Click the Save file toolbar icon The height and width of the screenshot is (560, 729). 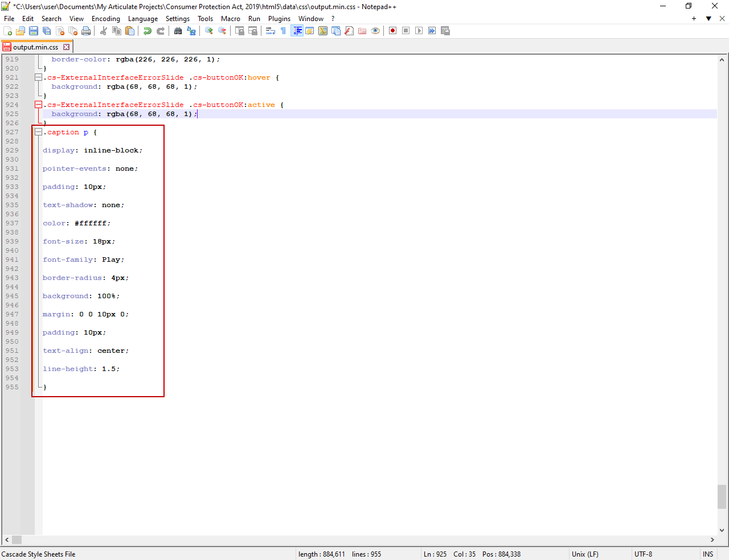point(34,31)
